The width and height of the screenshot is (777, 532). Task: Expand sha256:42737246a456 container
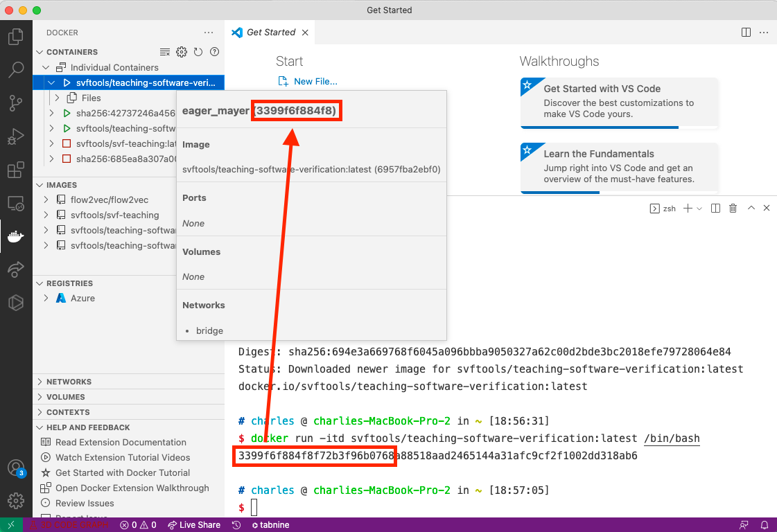coord(51,114)
